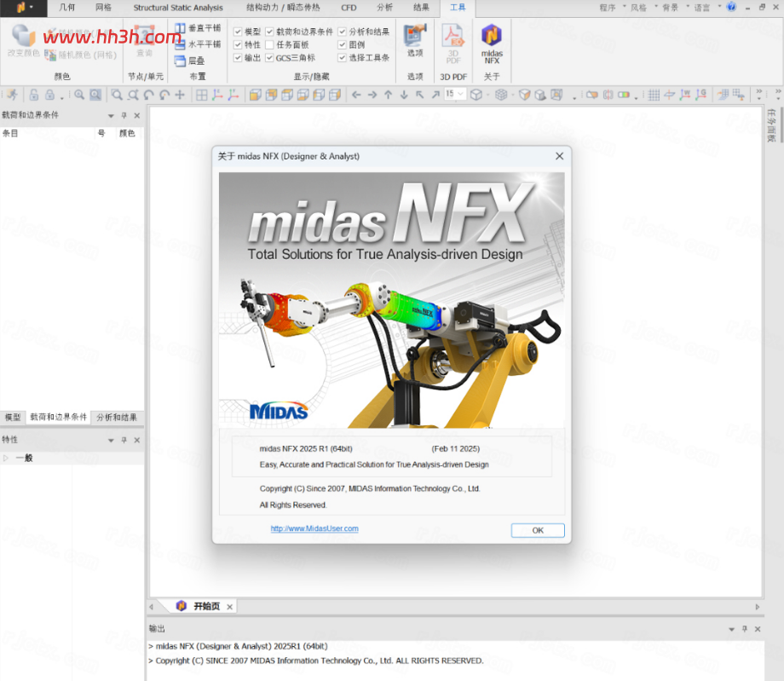The height and width of the screenshot is (681, 784).
Task: Select the first orange-cube front view icon
Action: [x=255, y=95]
